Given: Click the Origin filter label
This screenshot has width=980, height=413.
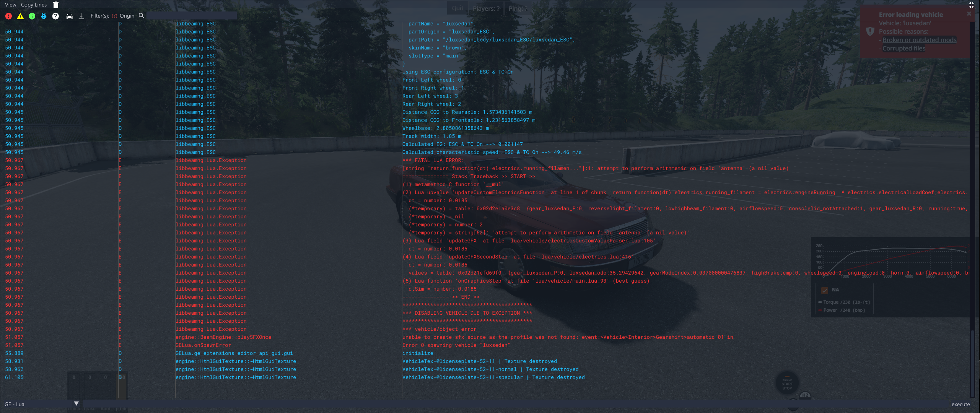Looking at the screenshot, I should click(x=127, y=16).
